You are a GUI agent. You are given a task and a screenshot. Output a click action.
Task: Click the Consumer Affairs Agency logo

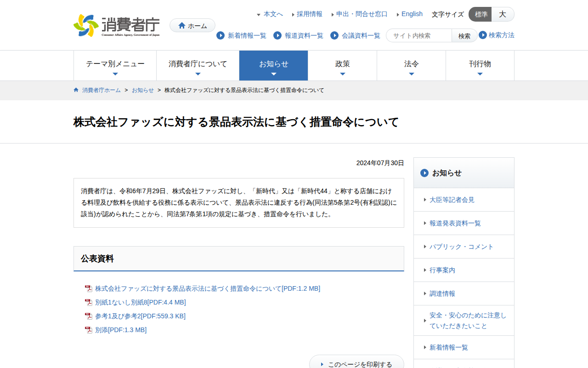coord(117,26)
